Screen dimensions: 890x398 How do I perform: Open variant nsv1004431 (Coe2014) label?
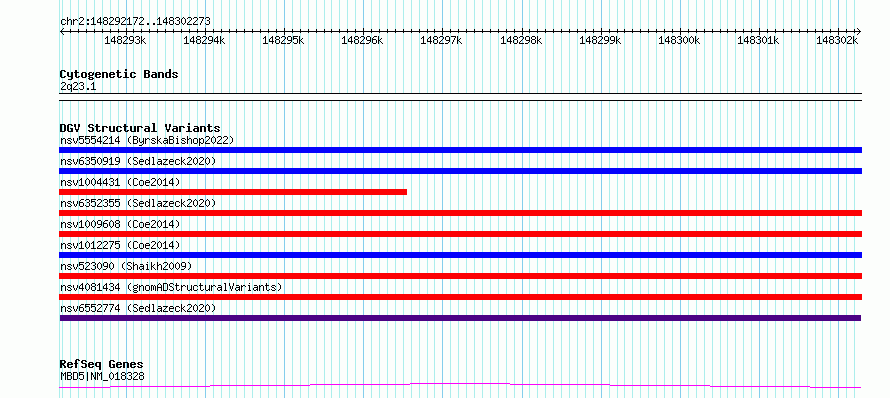[120, 182]
